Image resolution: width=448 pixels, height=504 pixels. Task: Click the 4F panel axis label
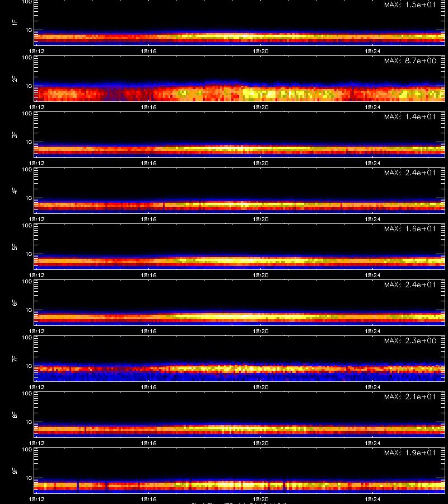pyautogui.click(x=14, y=190)
